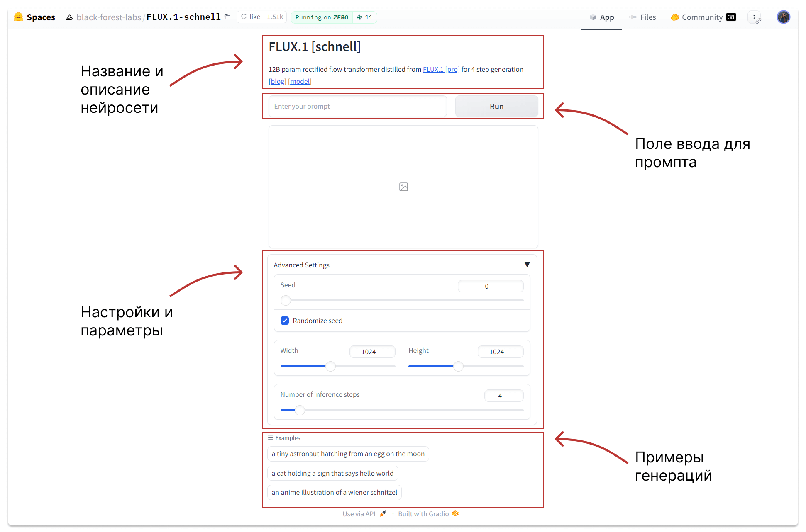This screenshot has height=532, width=806.
Task: Open the Community tab
Action: point(703,17)
